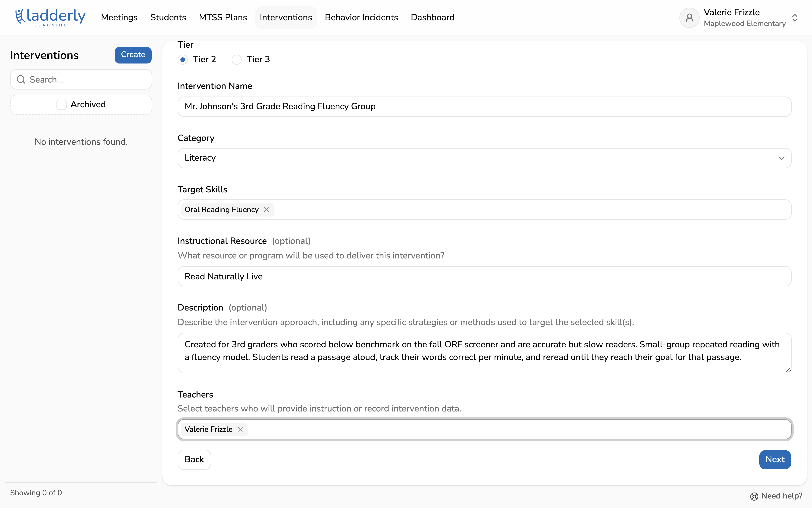812x508 pixels.
Task: Click the description textarea resize handle
Action: point(788,370)
